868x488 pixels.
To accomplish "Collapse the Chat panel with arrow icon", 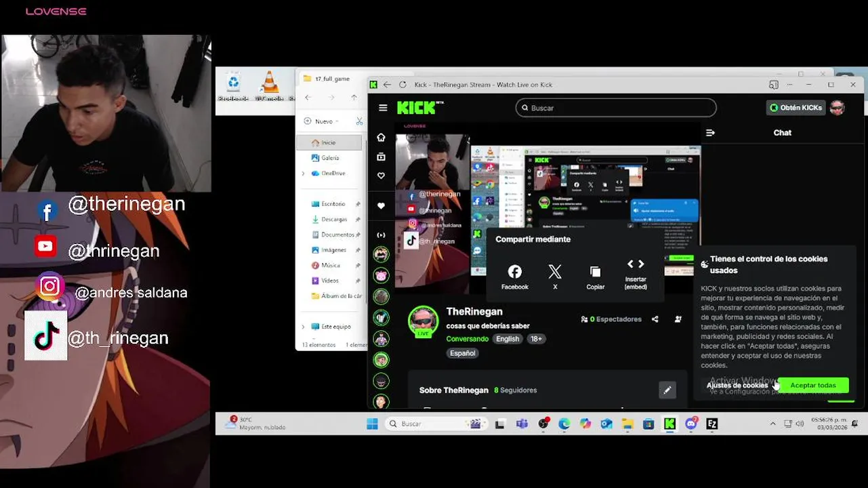I will [x=710, y=133].
